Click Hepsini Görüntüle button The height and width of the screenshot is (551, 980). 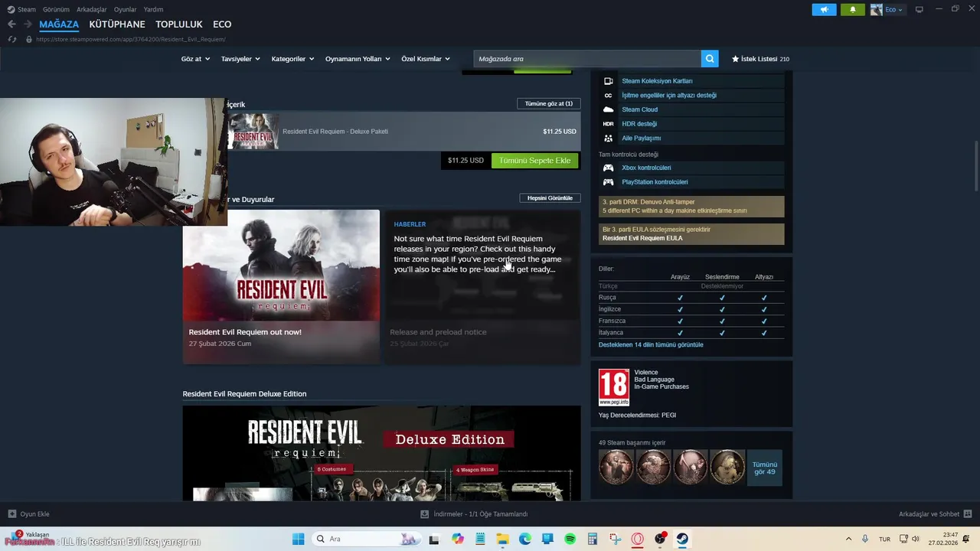(550, 198)
